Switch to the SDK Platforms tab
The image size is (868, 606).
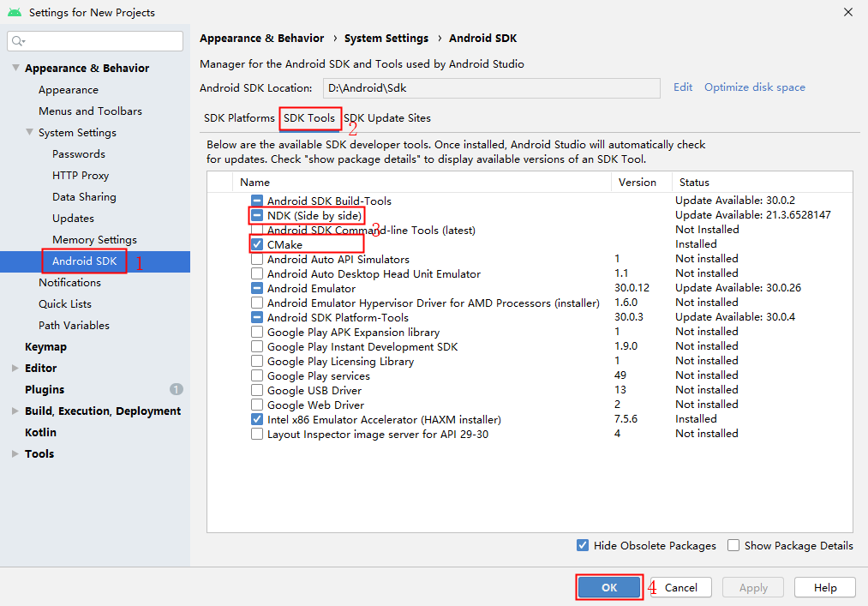[239, 118]
